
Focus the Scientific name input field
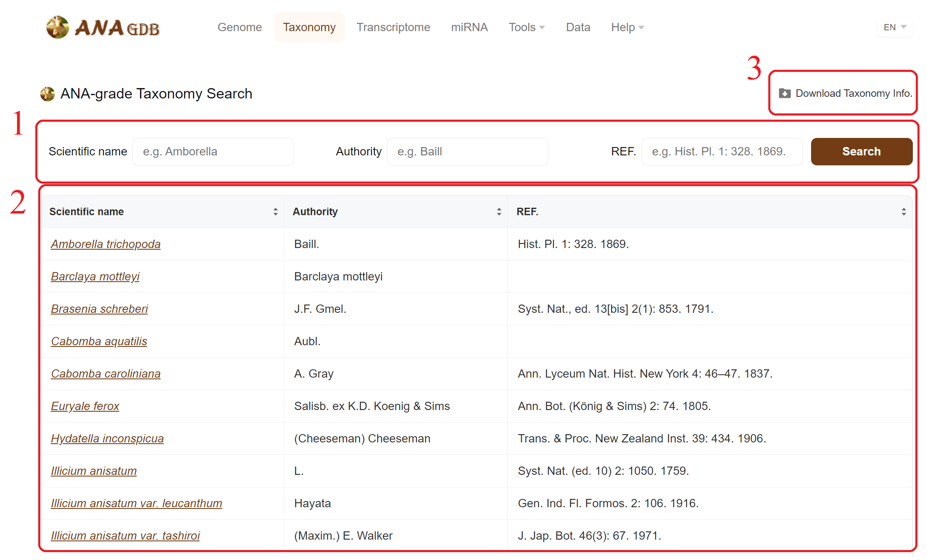pos(213,152)
